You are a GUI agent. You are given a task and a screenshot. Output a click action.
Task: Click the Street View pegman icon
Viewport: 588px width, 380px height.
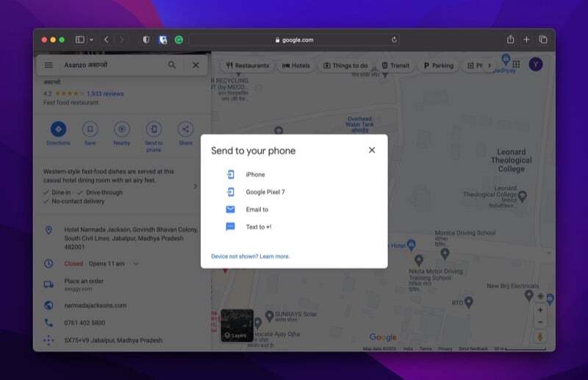(x=540, y=337)
